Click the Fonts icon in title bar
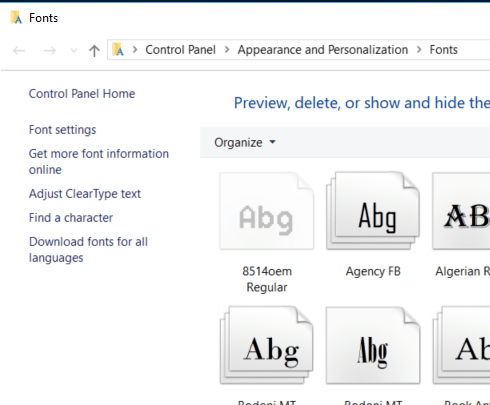The height and width of the screenshot is (405, 490). pyautogui.click(x=16, y=18)
